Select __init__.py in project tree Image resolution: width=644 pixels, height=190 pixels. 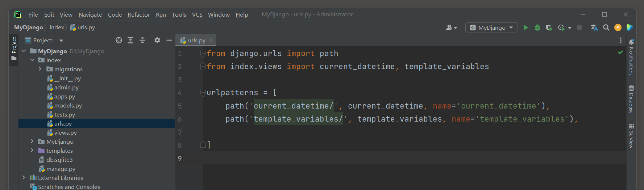[68, 78]
